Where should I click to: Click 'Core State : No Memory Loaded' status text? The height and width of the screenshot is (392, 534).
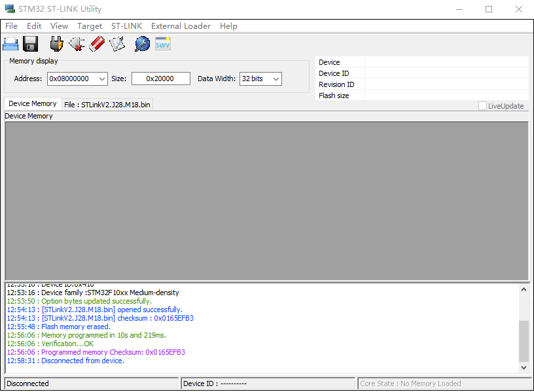[410, 383]
